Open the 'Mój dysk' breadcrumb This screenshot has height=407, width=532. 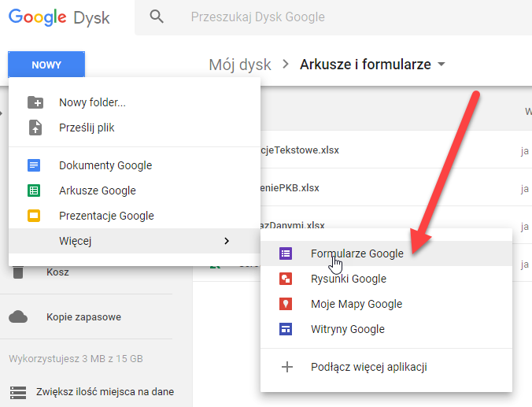pyautogui.click(x=240, y=65)
